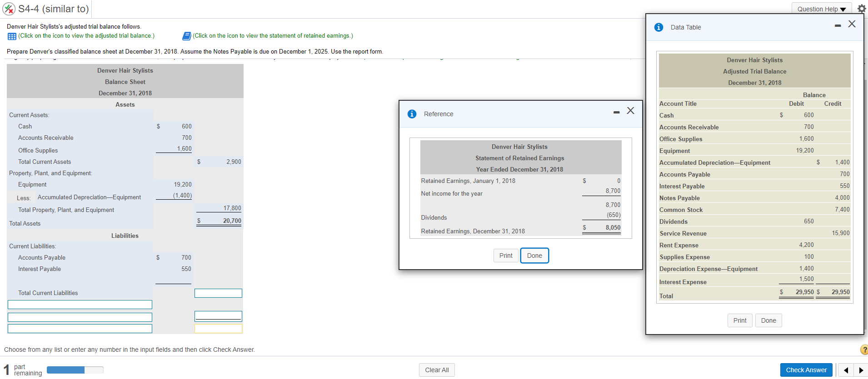Click the Common Stock row in Data Table
The image size is (868, 379).
[754, 210]
